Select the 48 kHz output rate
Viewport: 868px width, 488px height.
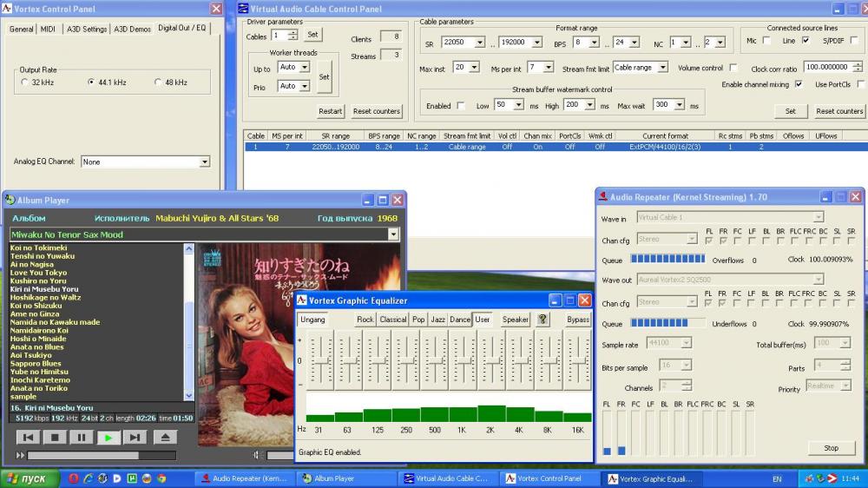158,82
